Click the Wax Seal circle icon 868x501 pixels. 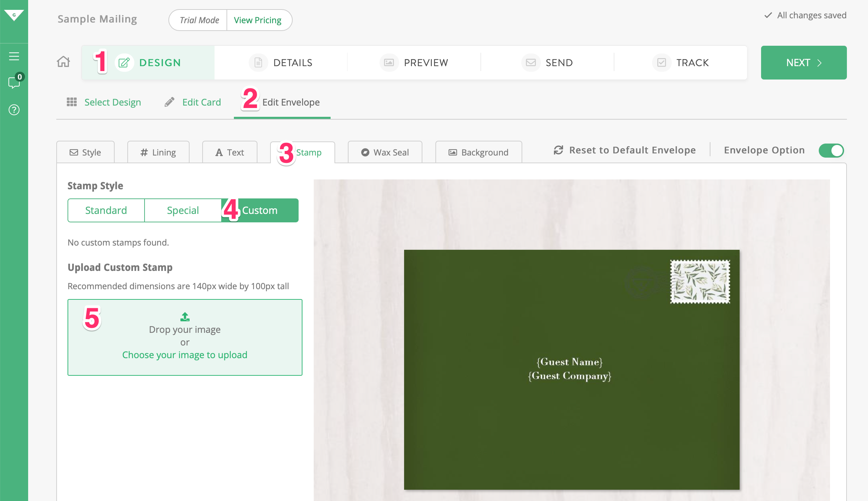coord(365,152)
